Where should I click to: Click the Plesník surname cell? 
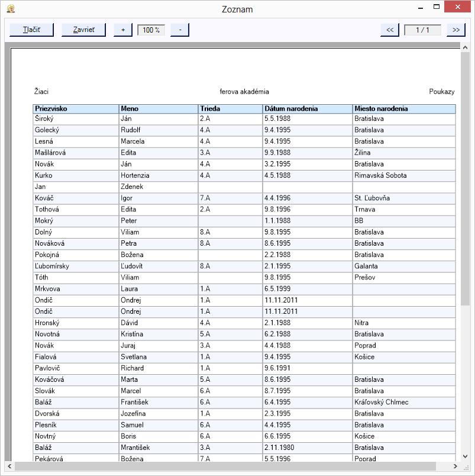coord(76,425)
